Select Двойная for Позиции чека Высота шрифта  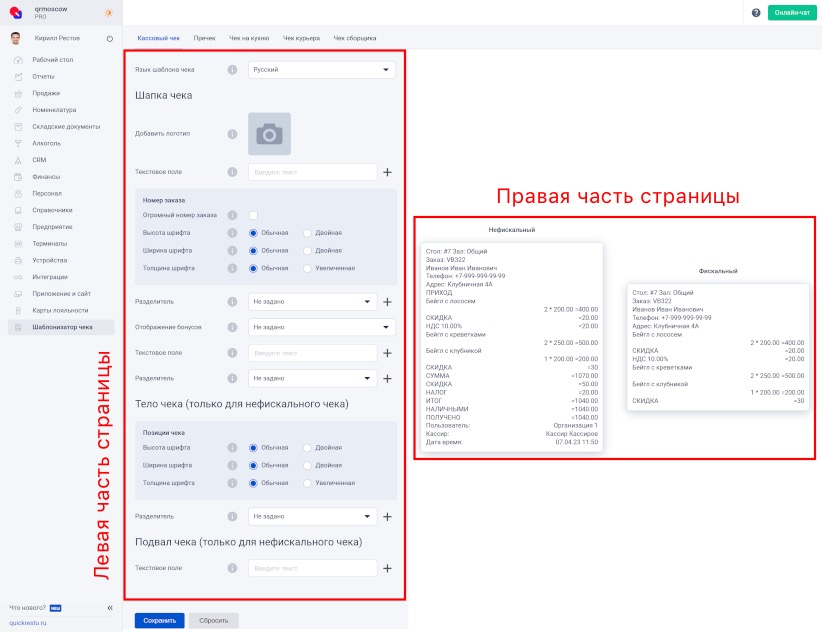point(307,448)
